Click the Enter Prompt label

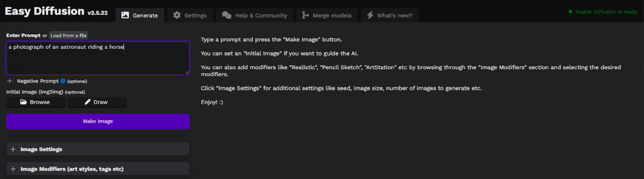coord(23,36)
